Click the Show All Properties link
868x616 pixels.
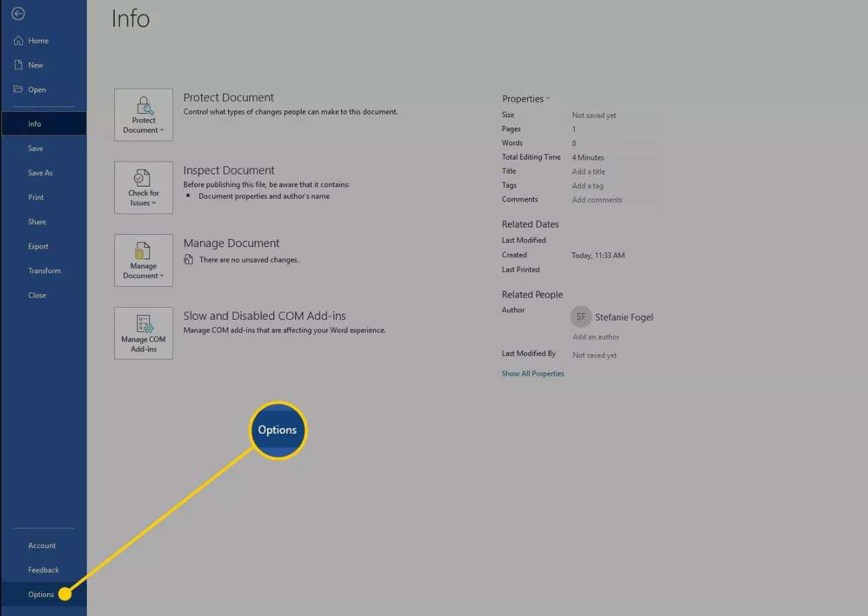(x=533, y=374)
